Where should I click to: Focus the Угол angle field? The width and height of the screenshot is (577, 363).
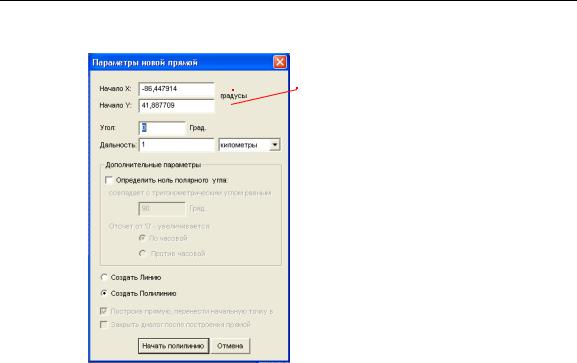pyautogui.click(x=162, y=128)
